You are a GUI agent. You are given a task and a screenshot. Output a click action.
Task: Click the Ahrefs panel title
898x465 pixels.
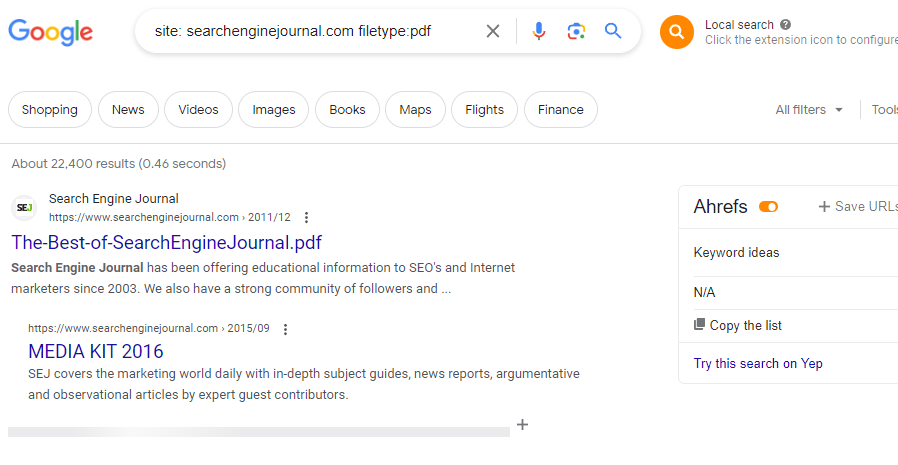[720, 207]
